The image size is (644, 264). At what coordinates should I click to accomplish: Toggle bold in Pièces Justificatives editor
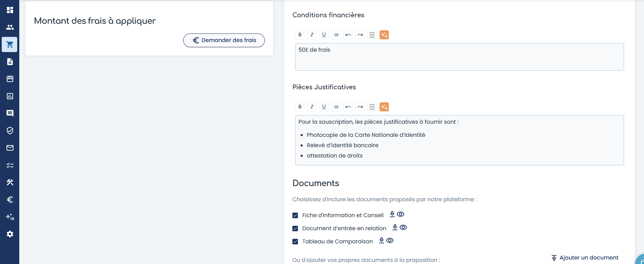point(300,107)
